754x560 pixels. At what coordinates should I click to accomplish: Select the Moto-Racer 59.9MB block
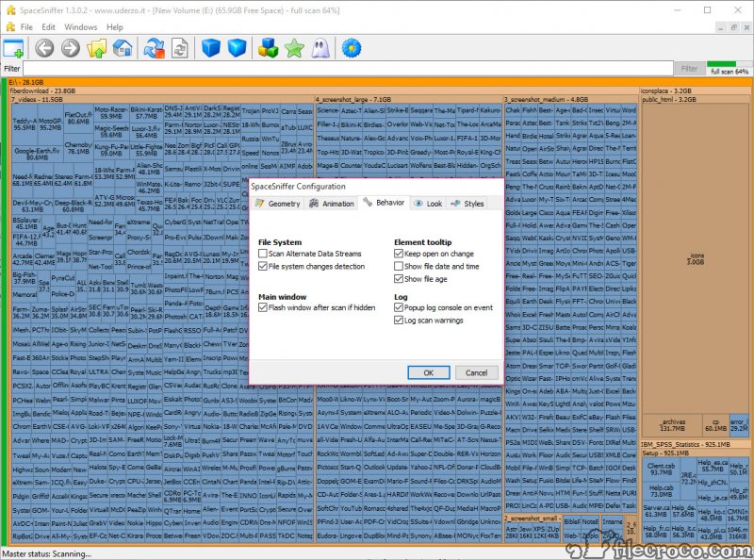coord(111,112)
